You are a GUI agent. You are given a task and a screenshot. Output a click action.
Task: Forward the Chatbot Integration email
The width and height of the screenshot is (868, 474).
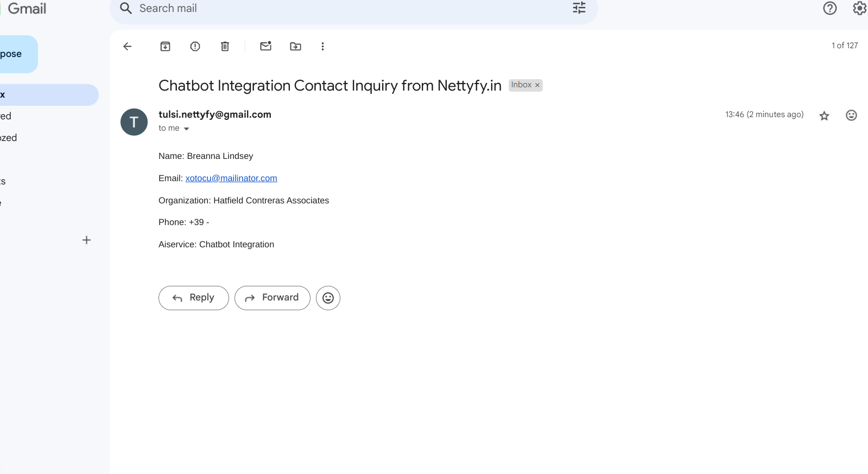273,298
